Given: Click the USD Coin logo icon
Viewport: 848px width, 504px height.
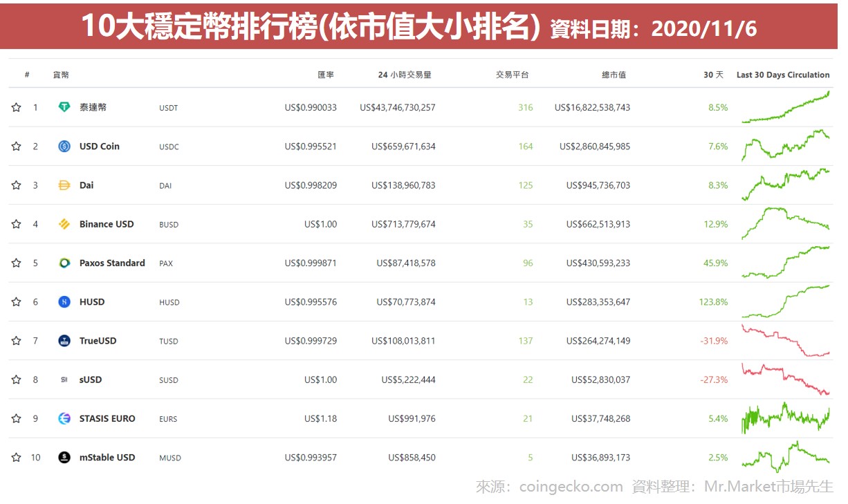Looking at the screenshot, I should pyautogui.click(x=64, y=146).
